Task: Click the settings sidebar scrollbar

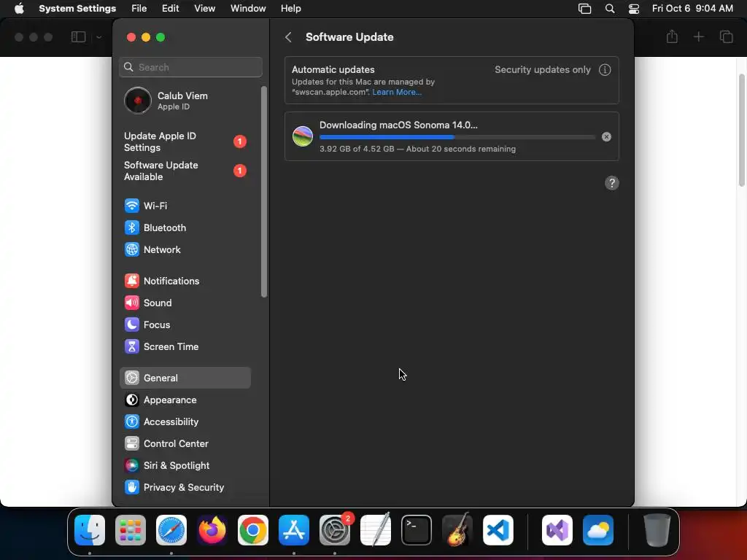Action: pos(264,192)
